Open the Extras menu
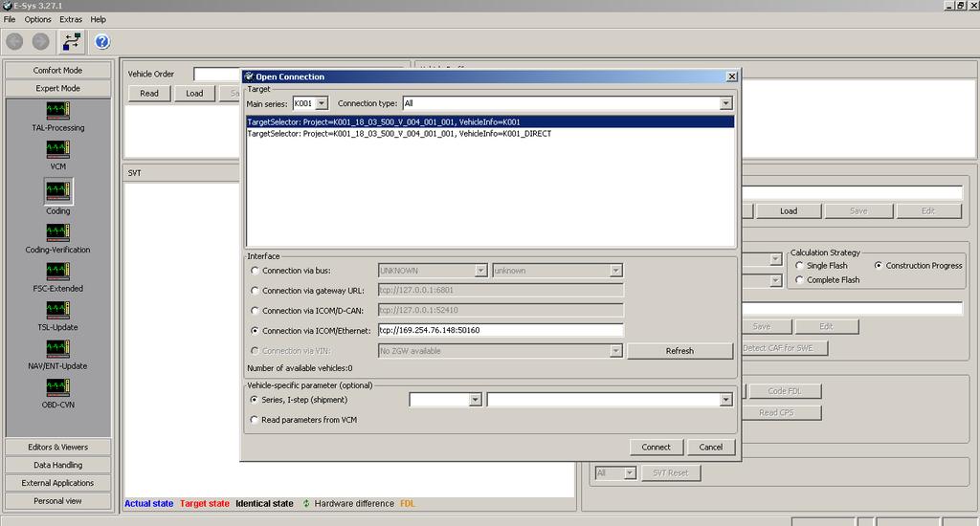Viewport: 980px width, 526px height. point(70,19)
